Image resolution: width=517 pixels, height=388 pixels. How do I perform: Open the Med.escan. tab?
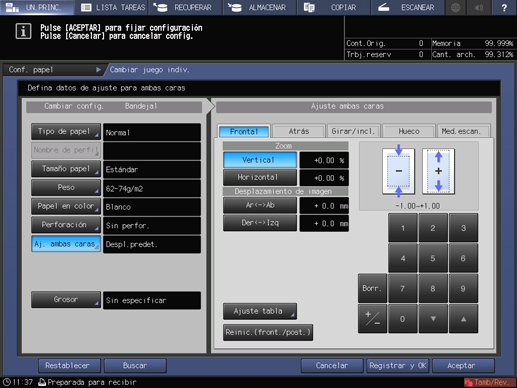tap(463, 131)
